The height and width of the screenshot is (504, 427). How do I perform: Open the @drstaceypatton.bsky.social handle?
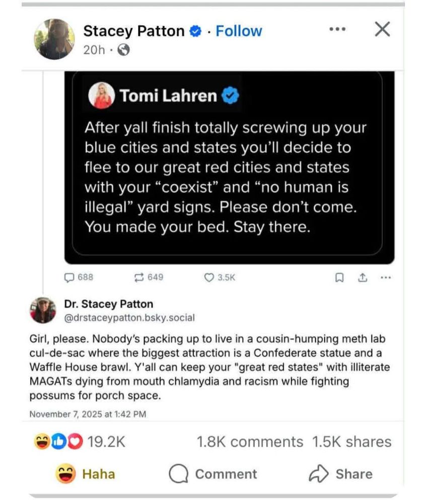pyautogui.click(x=129, y=318)
